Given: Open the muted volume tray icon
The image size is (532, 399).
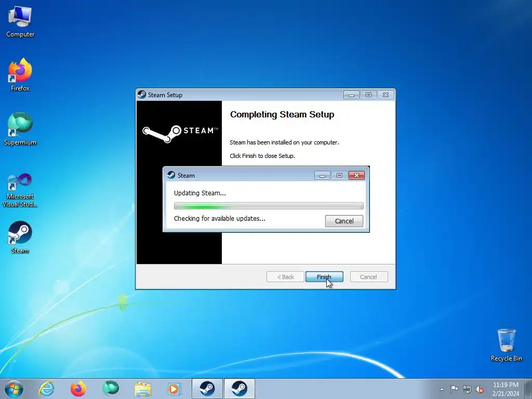Looking at the screenshot, I should [480, 389].
